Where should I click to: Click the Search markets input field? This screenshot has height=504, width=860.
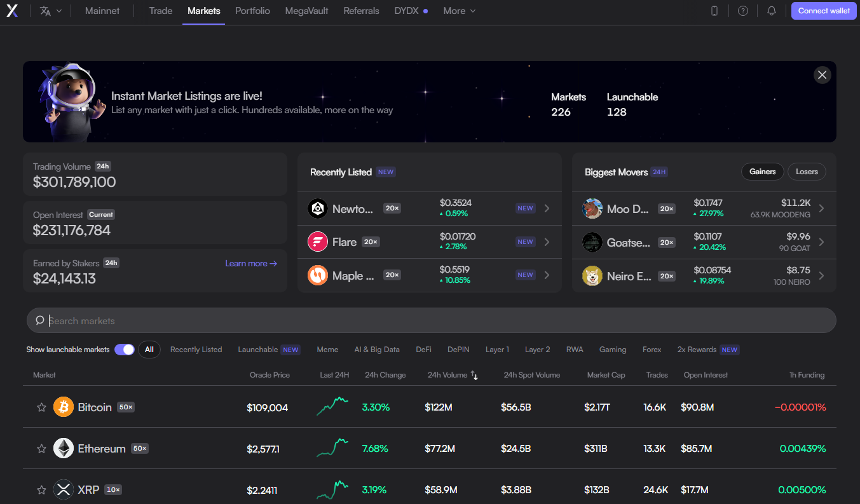(x=431, y=320)
